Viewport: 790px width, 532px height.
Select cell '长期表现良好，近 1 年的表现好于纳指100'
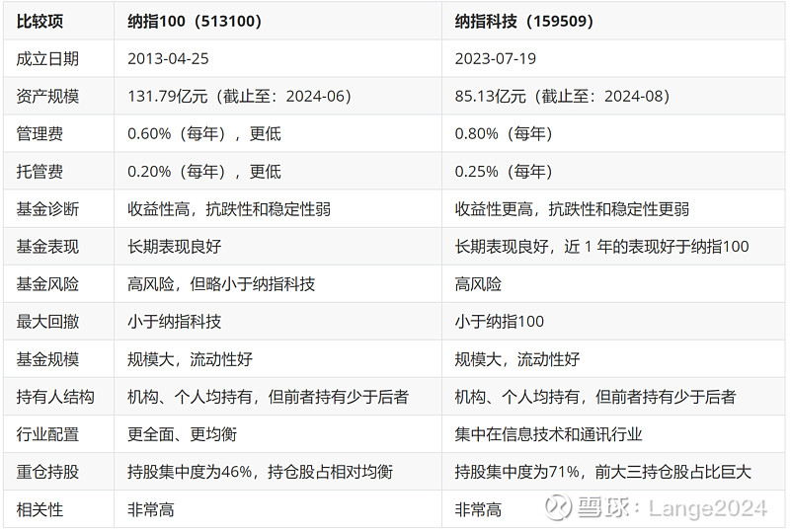(601, 247)
